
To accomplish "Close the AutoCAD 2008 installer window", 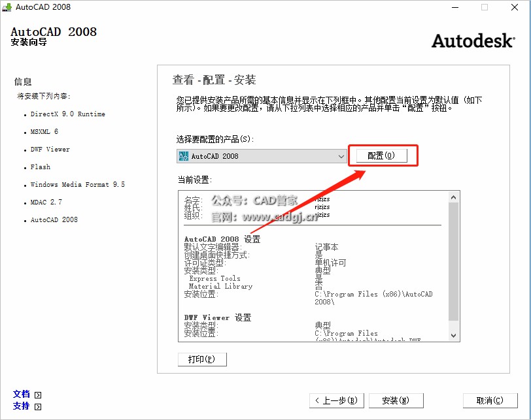I will click(x=515, y=7).
